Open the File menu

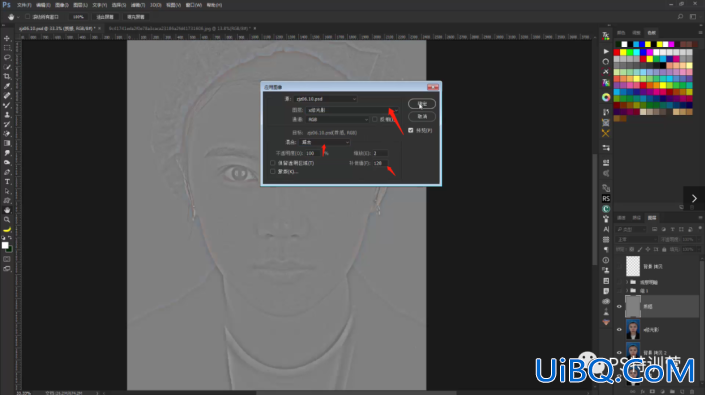tap(24, 5)
